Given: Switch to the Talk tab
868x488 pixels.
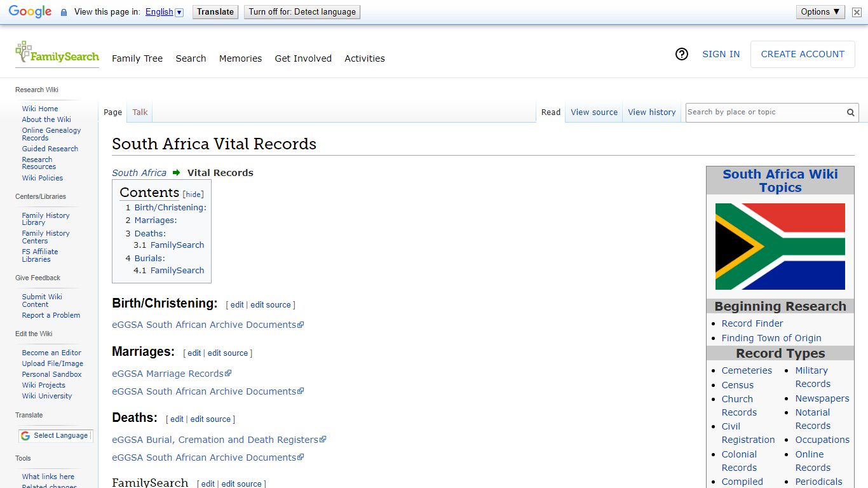Looking at the screenshot, I should [140, 112].
